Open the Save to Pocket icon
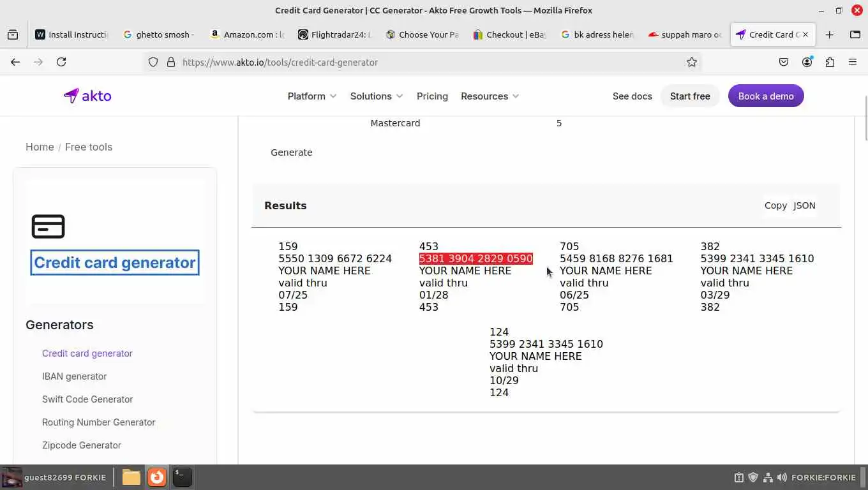The height and width of the screenshot is (490, 868). [x=784, y=62]
